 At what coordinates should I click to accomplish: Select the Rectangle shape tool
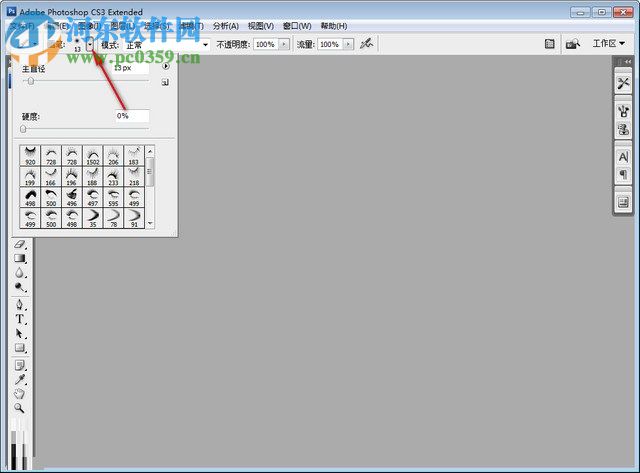tap(20, 348)
